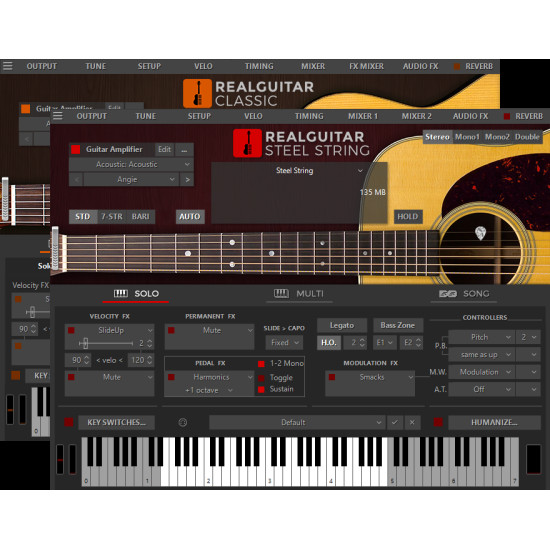Open the HUMANIZE settings button
This screenshot has width=550, height=550.
(x=494, y=422)
